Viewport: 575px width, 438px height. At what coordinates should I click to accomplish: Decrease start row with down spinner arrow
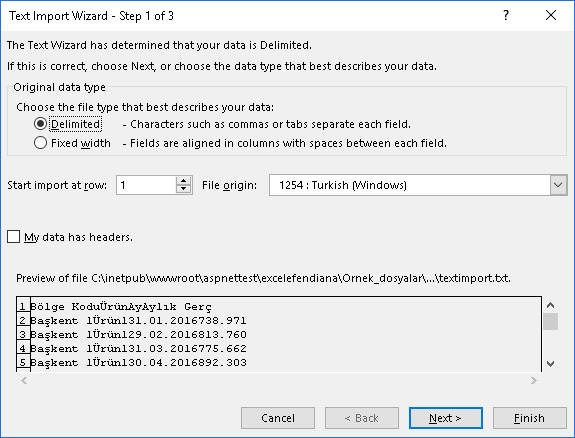(x=183, y=189)
